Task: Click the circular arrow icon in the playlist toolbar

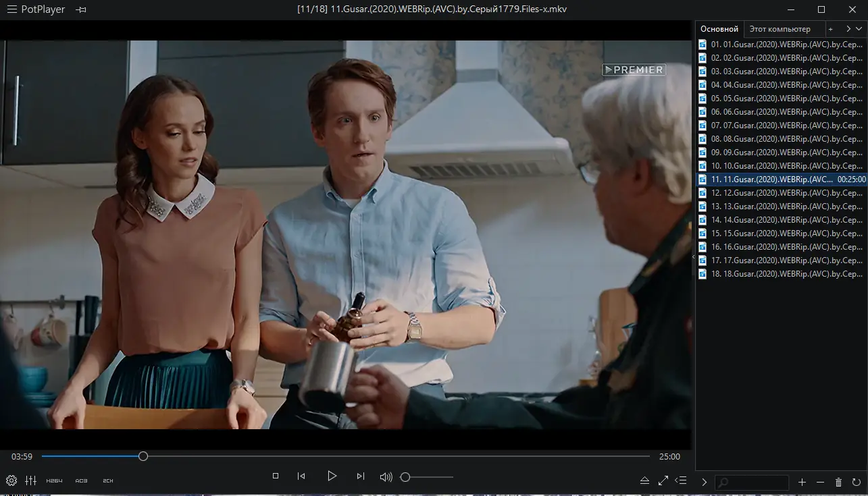Action: (857, 482)
